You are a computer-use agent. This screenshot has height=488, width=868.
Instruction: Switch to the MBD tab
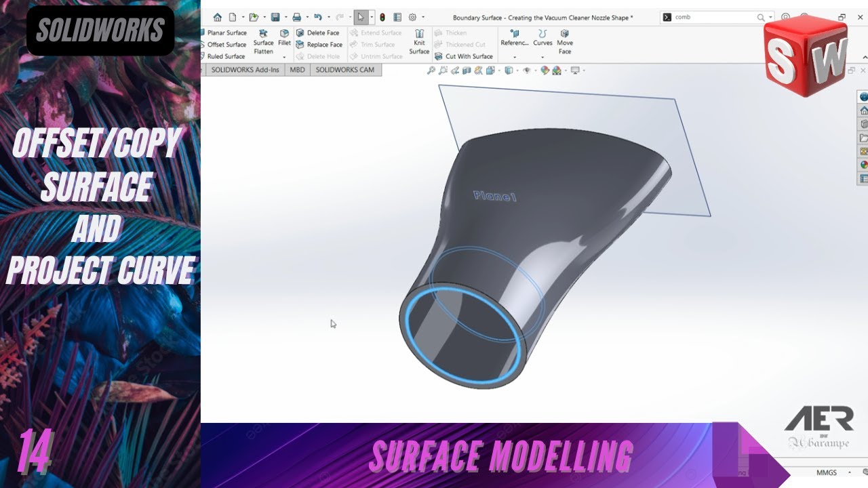point(297,70)
